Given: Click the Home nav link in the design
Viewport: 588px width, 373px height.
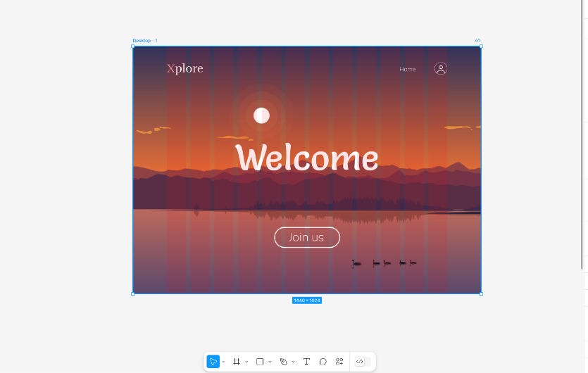Looking at the screenshot, I should point(407,70).
